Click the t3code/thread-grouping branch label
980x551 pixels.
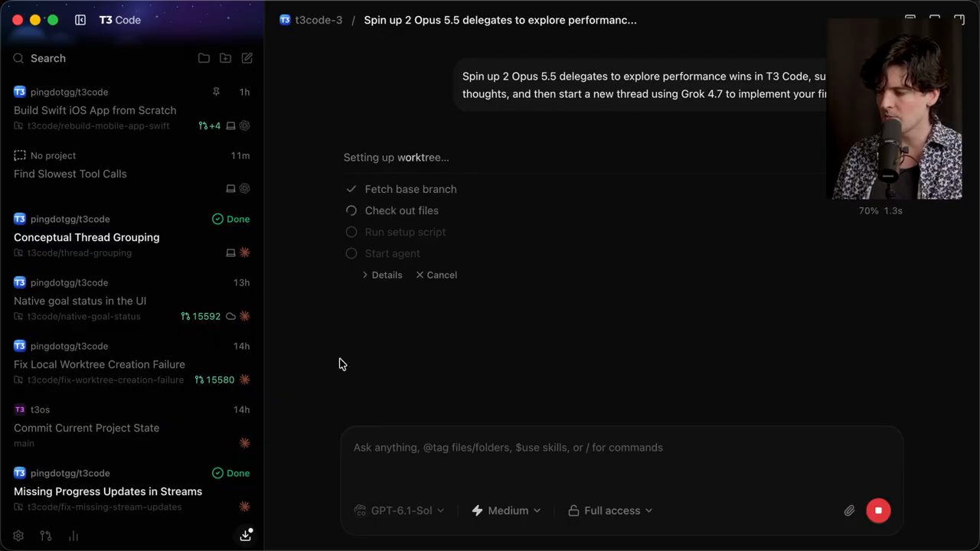point(80,253)
